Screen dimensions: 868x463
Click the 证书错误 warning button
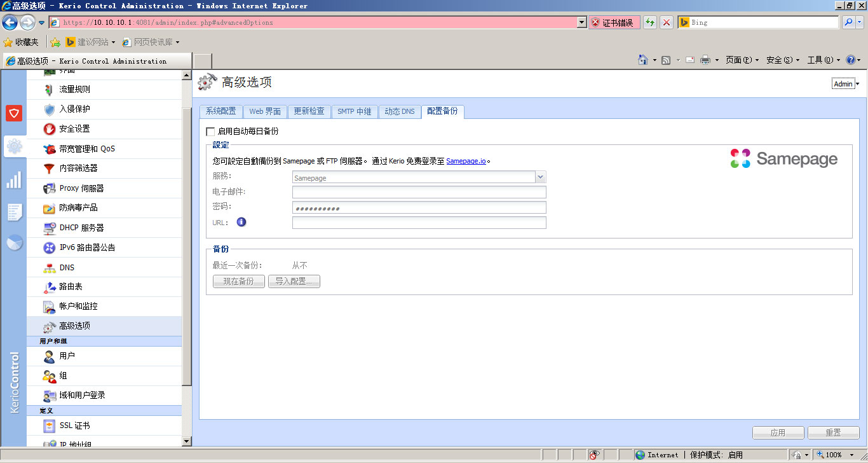[x=614, y=22]
